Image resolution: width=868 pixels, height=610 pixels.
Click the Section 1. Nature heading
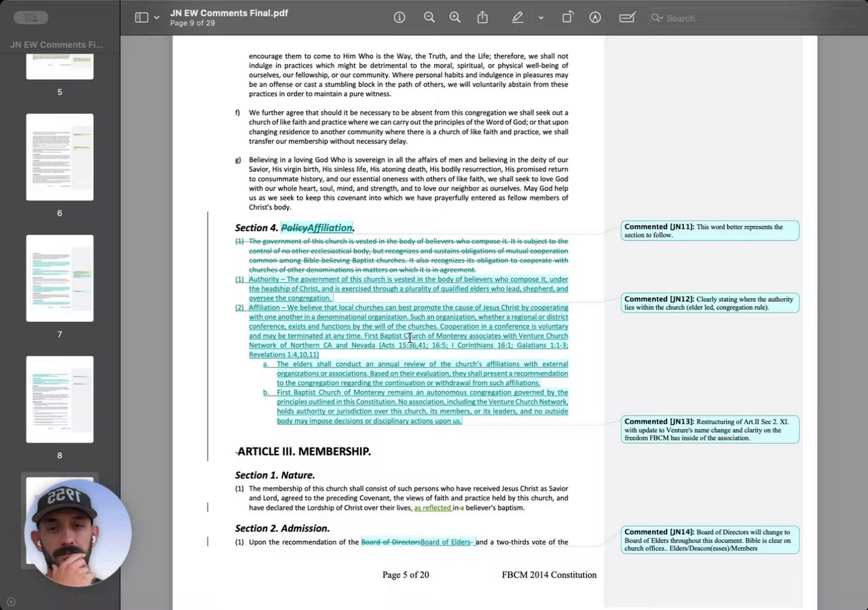point(275,475)
